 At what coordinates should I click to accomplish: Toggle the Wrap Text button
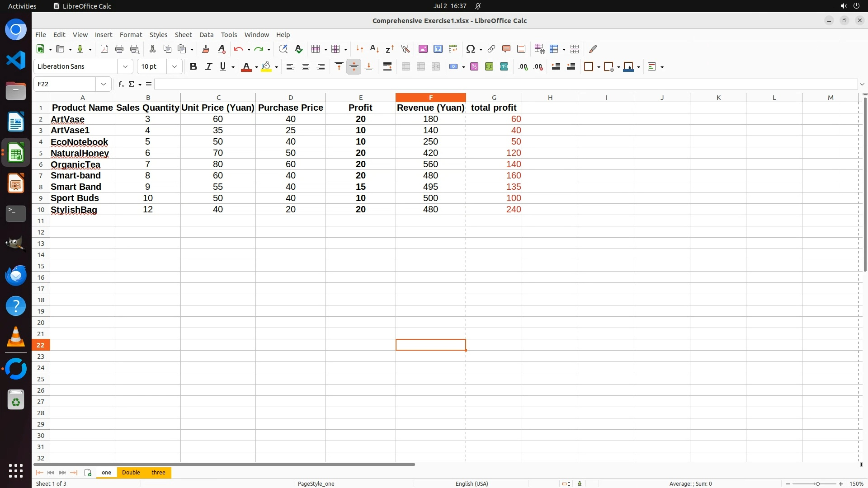(387, 66)
